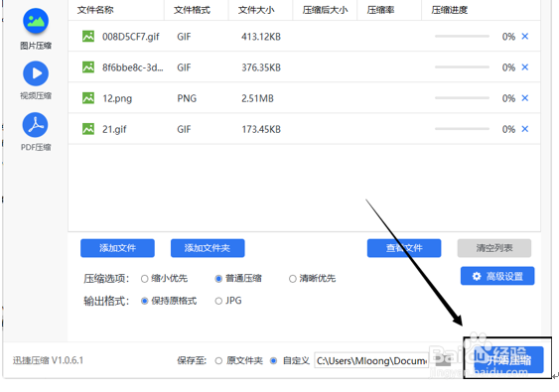This screenshot has height=392, width=559.
Task: Remove 8f6bbe8c-3d... file with its X icon
Action: click(x=525, y=67)
